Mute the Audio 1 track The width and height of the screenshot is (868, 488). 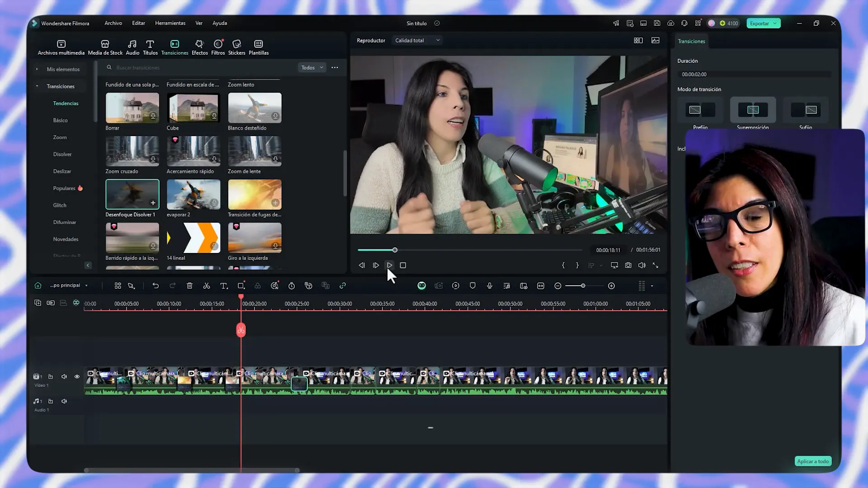coord(64,402)
